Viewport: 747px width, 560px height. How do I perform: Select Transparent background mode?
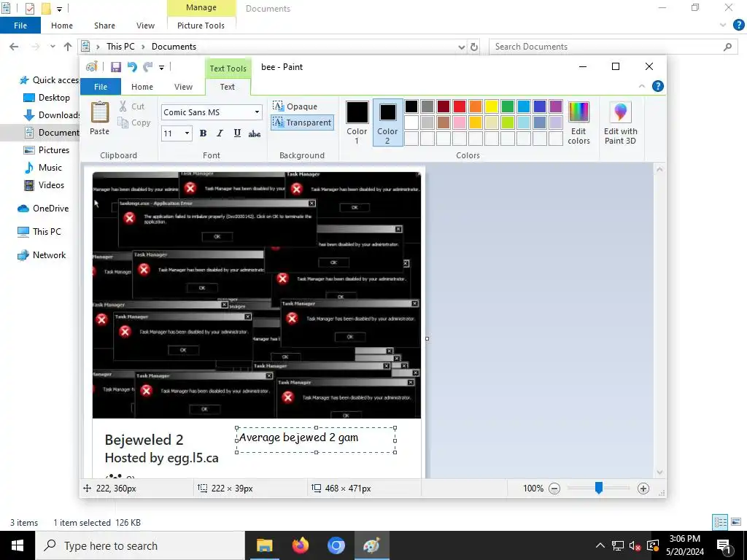point(302,122)
